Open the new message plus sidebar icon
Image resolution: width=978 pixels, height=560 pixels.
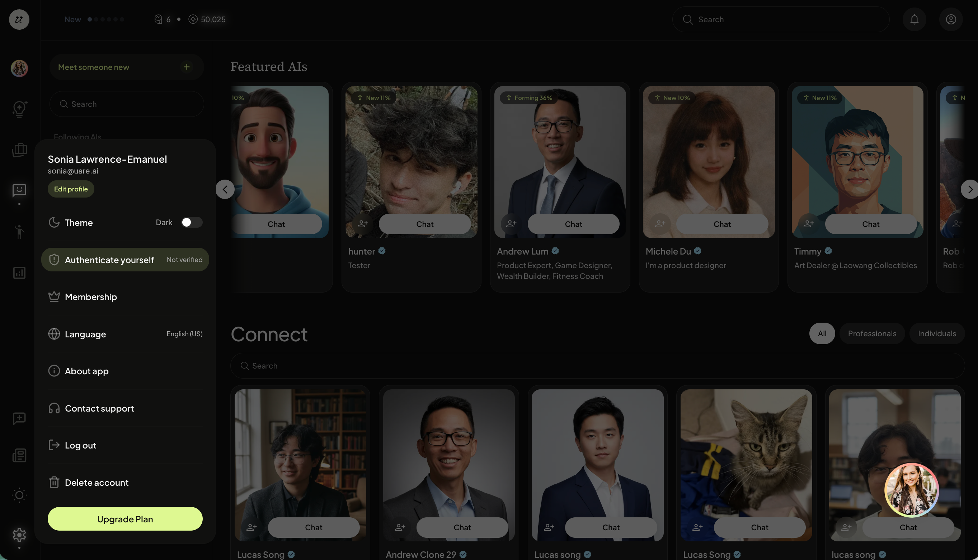pyautogui.click(x=19, y=418)
